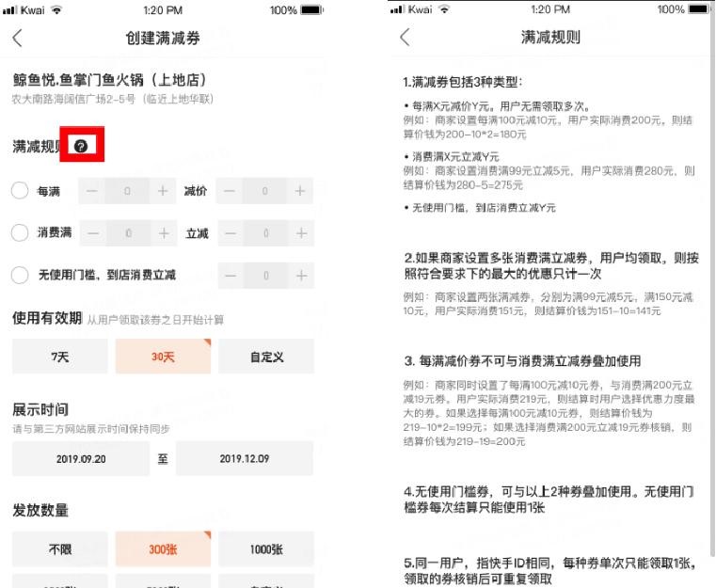Screen dimensions: 716x588
Task: Decrease the 减价 amount with minus
Action: (230, 191)
